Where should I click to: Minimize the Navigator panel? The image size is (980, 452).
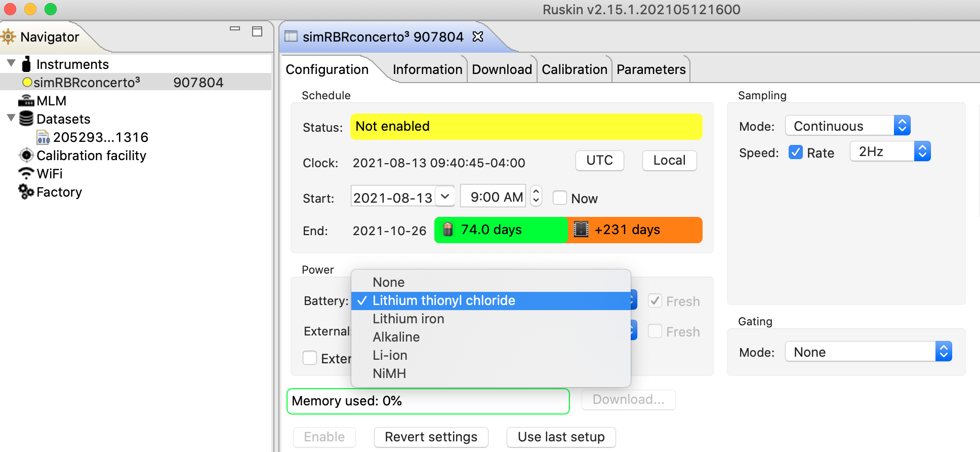(235, 29)
